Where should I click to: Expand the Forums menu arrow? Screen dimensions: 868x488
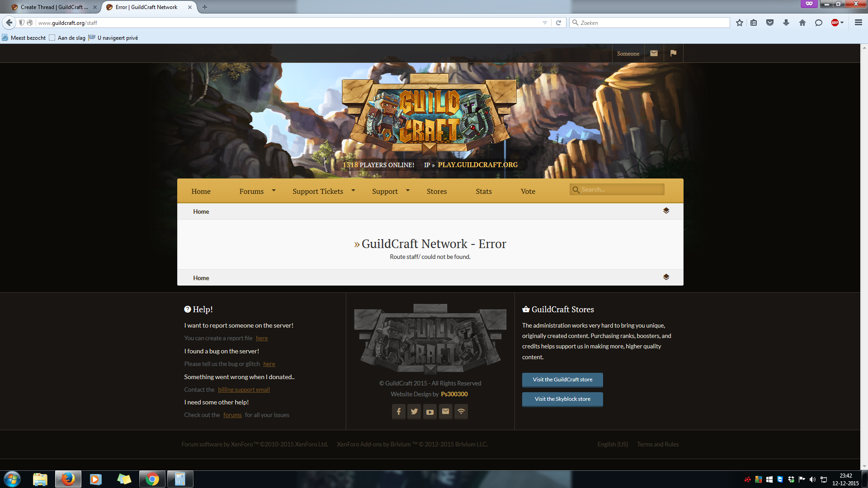274,191
